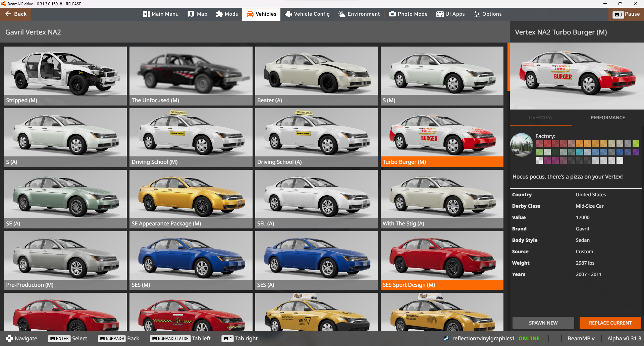Click the UI Apps window icon
This screenshot has width=644, height=346.
tap(440, 14)
